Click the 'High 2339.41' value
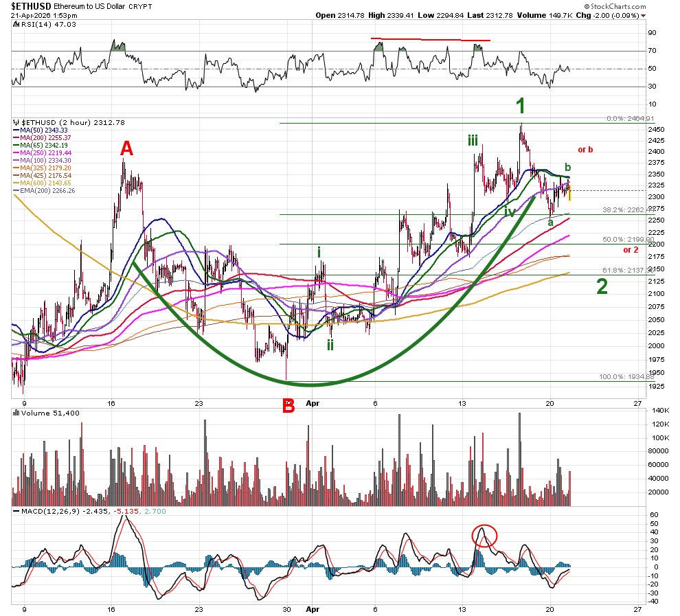The width and height of the screenshot is (680, 616). 391,15
